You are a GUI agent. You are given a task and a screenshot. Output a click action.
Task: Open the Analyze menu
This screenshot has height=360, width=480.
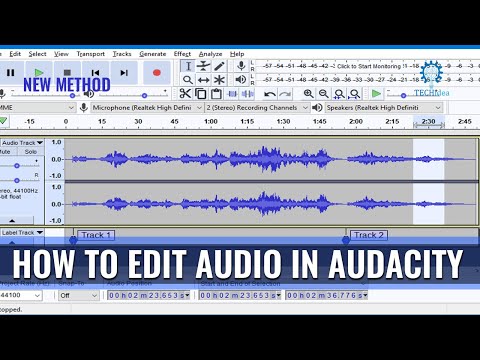pos(210,54)
